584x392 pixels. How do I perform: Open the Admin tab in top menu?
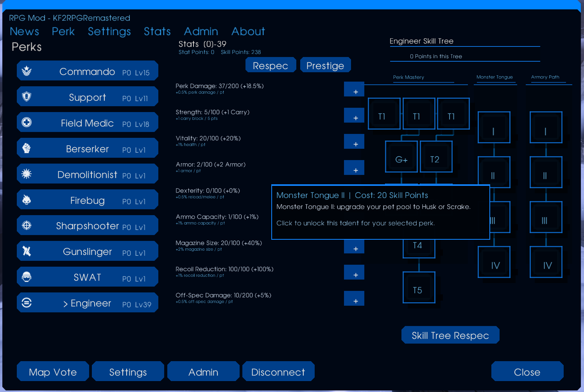201,31
